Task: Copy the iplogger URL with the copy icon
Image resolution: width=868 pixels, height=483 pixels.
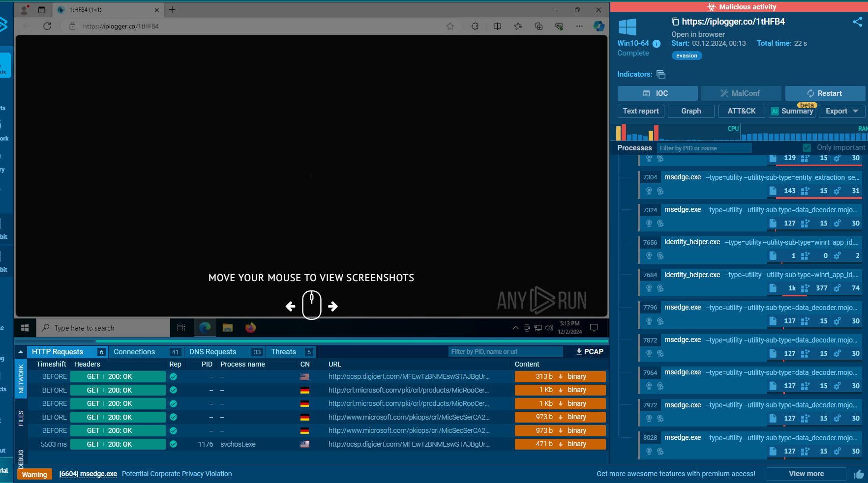Action: (x=675, y=22)
